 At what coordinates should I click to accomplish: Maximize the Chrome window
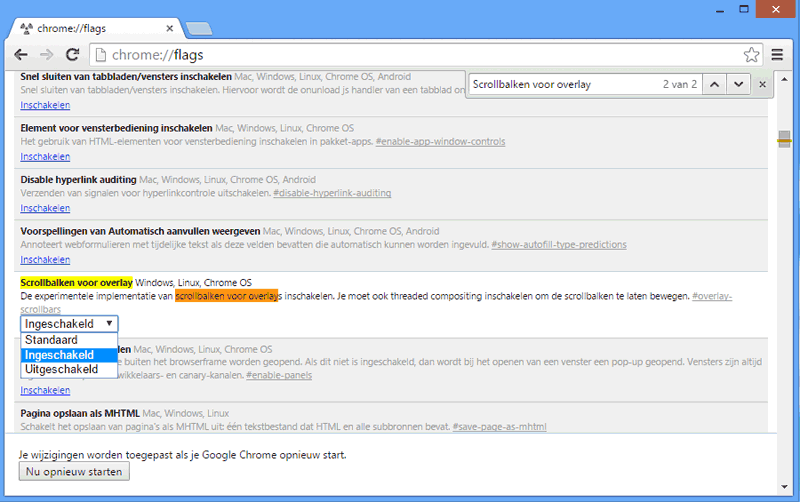click(x=744, y=9)
